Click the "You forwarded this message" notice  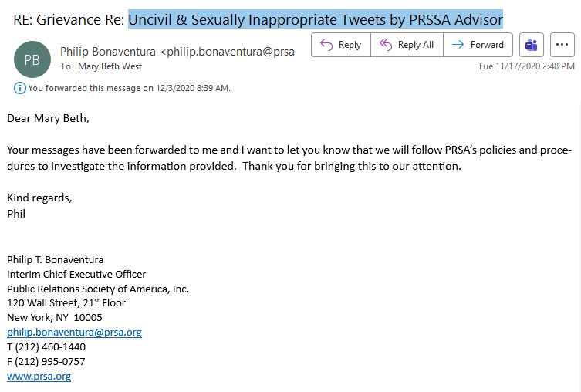coord(129,88)
